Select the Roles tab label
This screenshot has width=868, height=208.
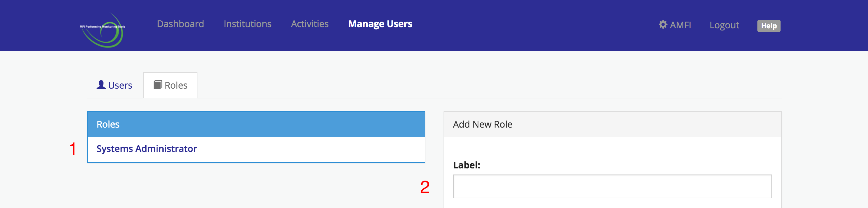[x=176, y=86]
